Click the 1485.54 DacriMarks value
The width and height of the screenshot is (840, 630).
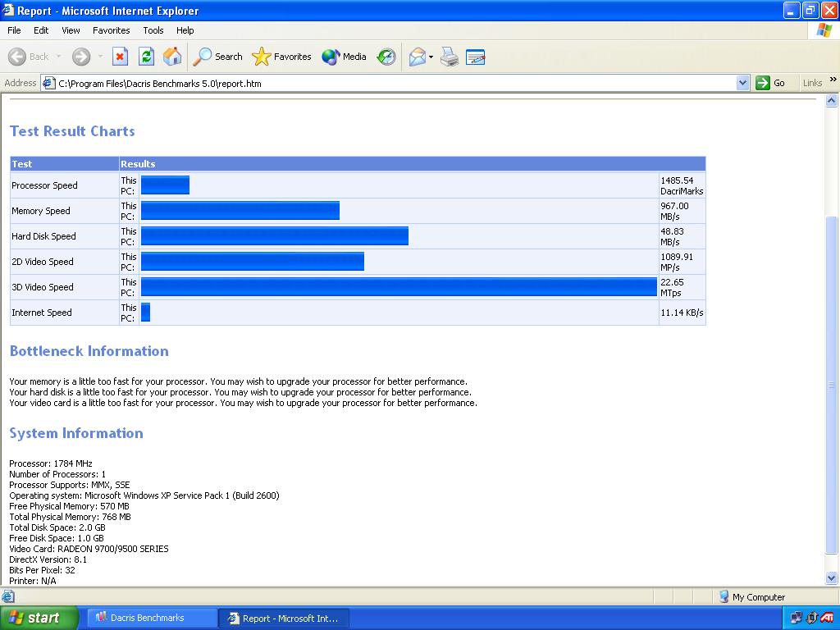(682, 185)
